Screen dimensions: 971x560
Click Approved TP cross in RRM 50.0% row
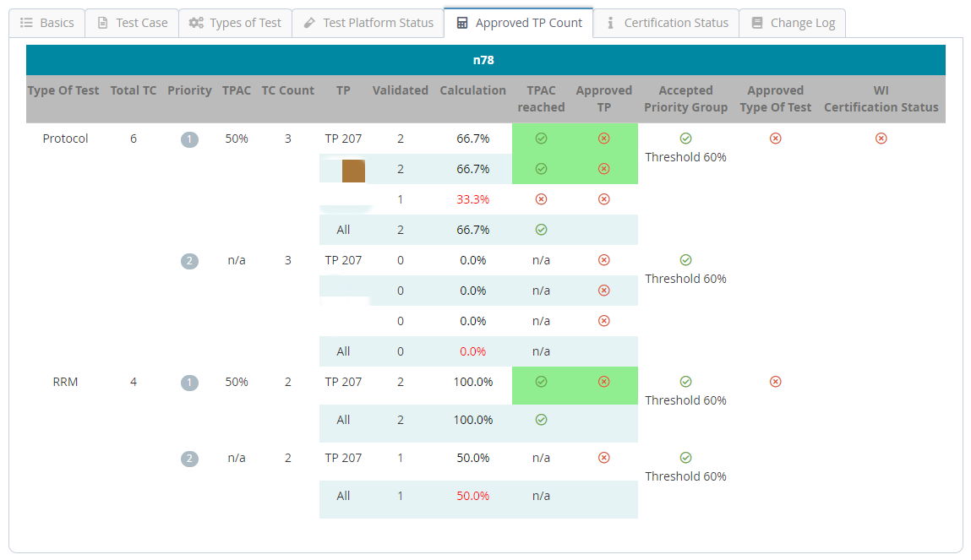tap(603, 458)
